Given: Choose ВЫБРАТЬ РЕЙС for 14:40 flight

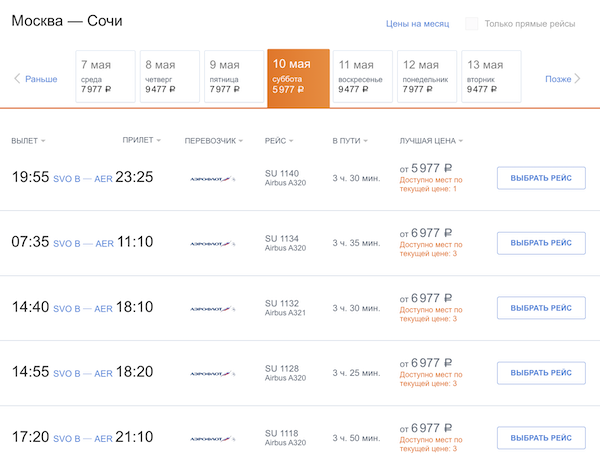Looking at the screenshot, I should (540, 308).
